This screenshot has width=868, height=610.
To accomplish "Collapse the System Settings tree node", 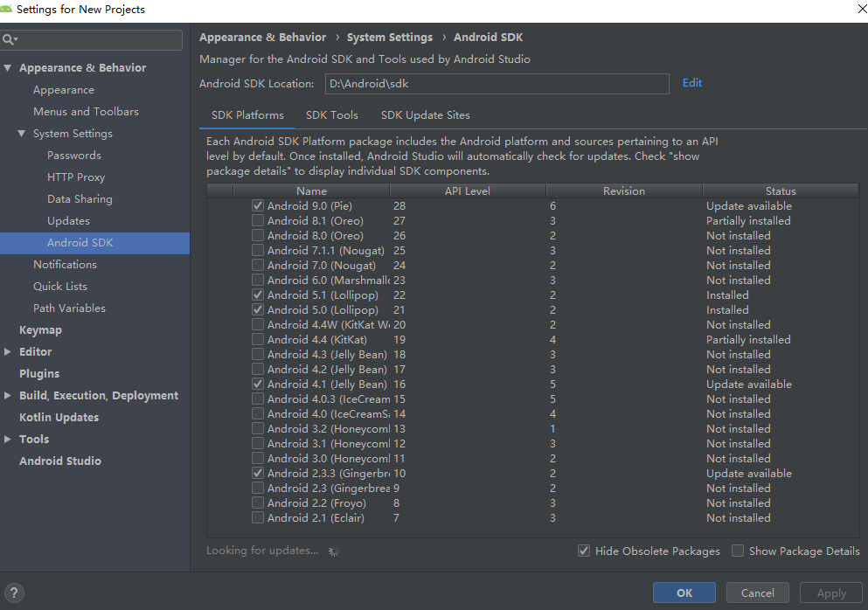I will point(22,134).
